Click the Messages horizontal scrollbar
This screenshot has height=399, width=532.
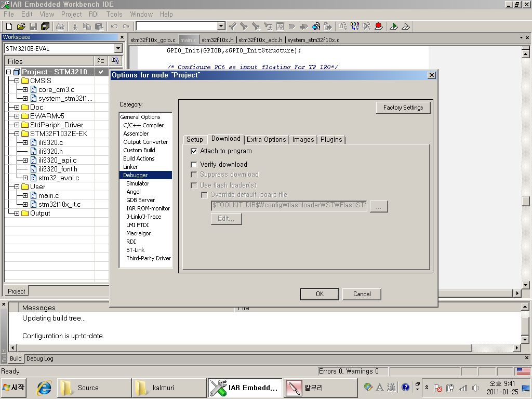[x=264, y=348]
